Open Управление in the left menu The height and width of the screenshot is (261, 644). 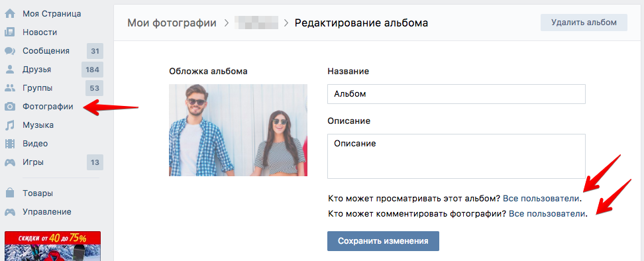[x=47, y=212]
